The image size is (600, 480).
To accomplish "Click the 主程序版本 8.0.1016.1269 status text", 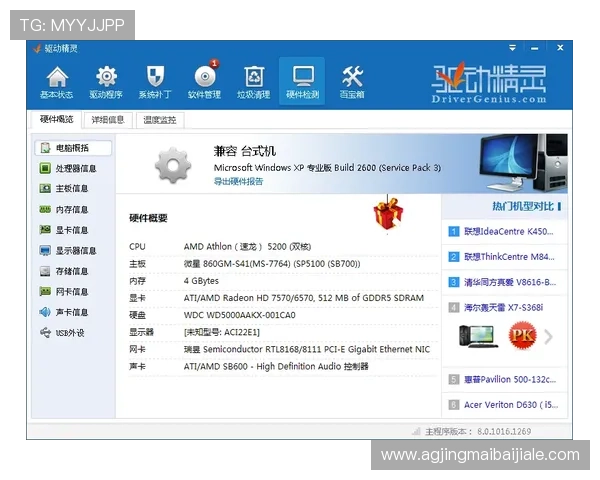I will [x=478, y=432].
